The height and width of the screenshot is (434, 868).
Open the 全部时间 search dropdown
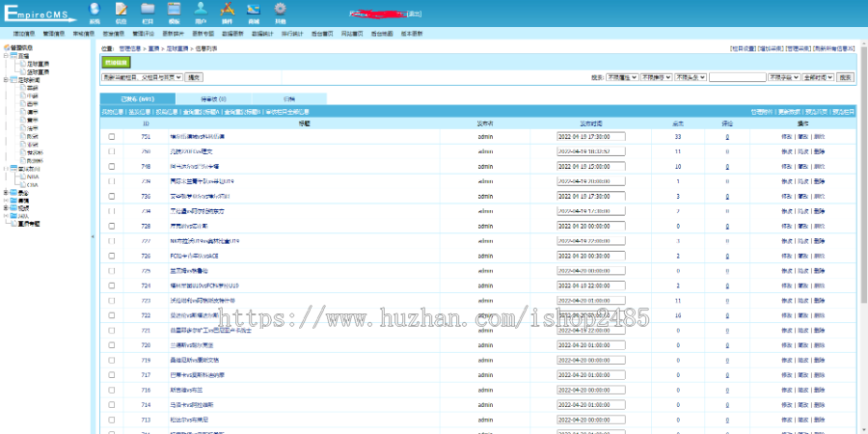tap(818, 77)
